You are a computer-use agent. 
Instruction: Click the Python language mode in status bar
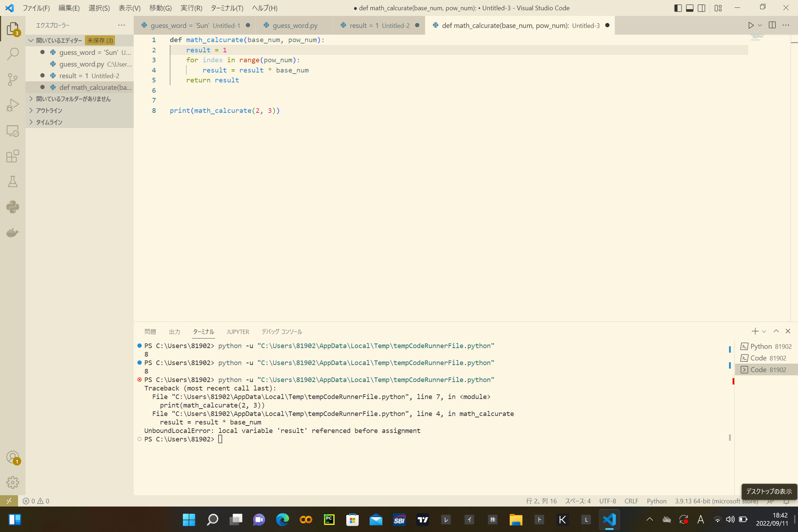[656, 501]
